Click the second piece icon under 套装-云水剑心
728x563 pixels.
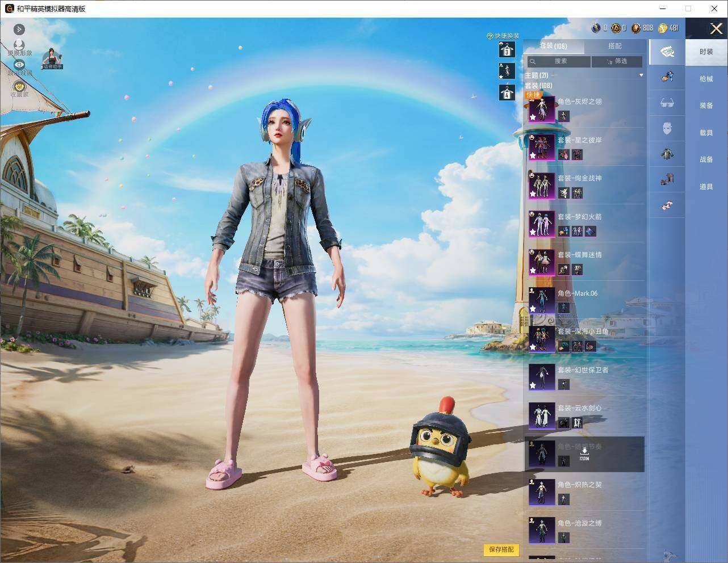(578, 423)
